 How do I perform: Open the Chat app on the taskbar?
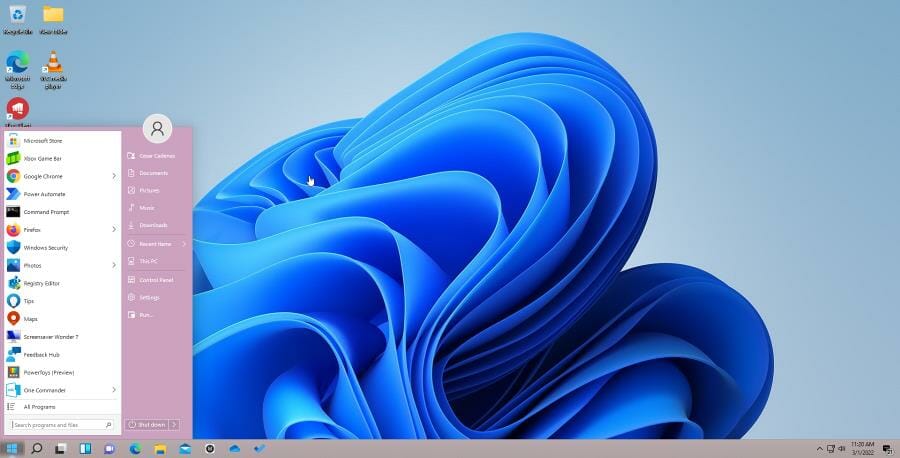tap(109, 449)
